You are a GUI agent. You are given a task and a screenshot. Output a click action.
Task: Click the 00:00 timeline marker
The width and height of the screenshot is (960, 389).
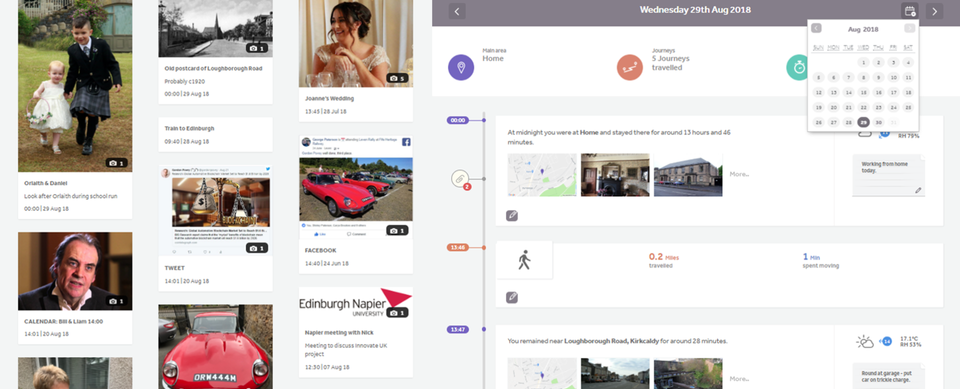(x=458, y=121)
